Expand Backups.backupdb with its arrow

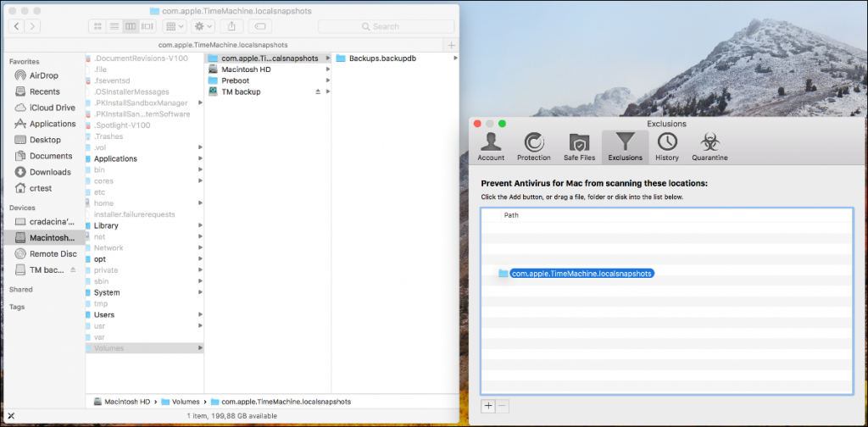coord(455,58)
